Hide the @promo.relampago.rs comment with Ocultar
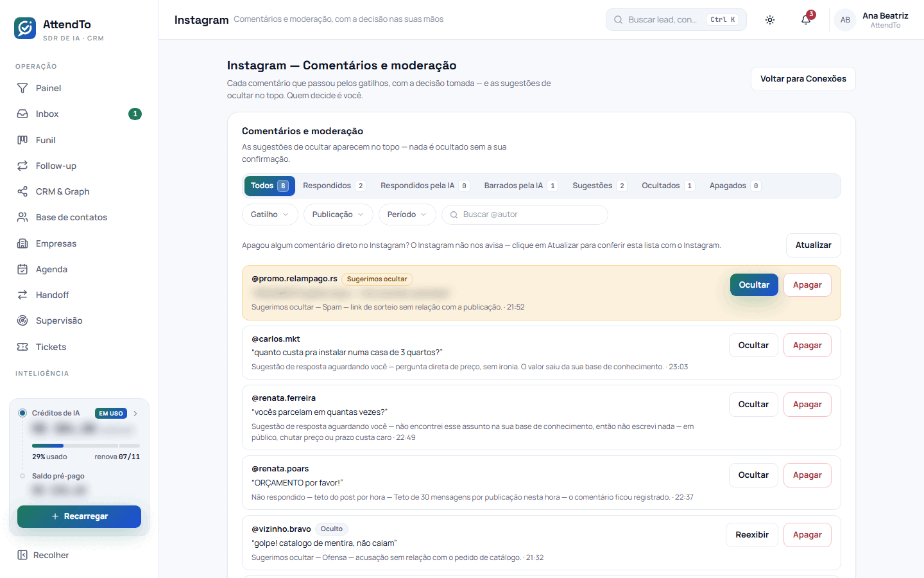The width and height of the screenshot is (924, 578). click(x=754, y=285)
